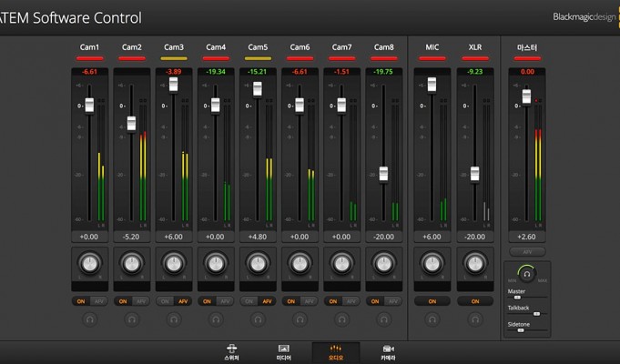Image resolution: width=620 pixels, height=364 pixels.
Task: Solo Cam6 with its headphone icon
Action: pos(300,318)
